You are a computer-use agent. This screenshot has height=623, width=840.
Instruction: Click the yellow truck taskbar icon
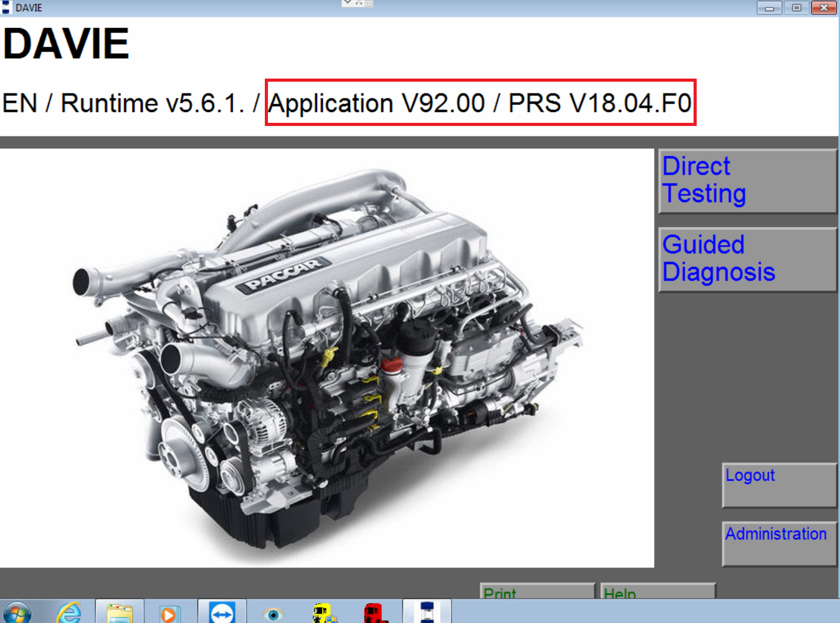[324, 612]
